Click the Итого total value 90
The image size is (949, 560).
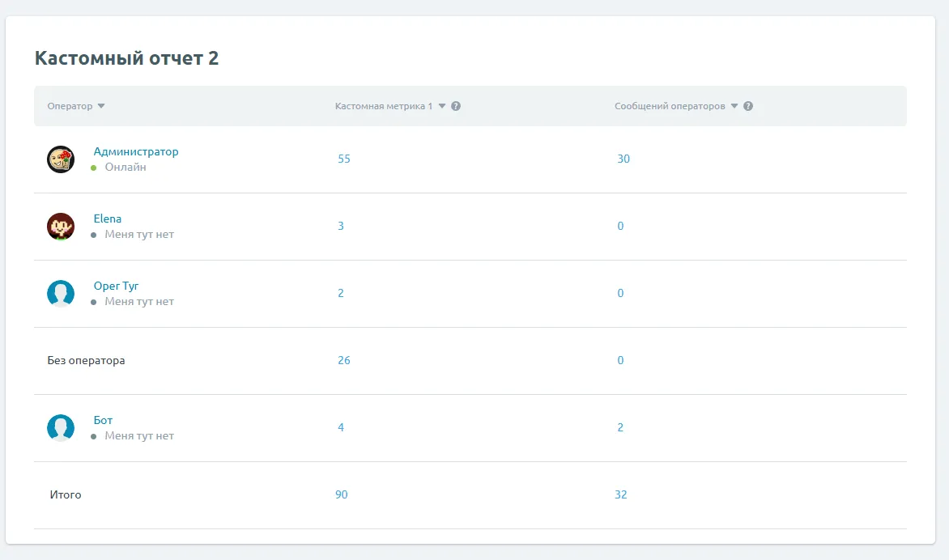coord(342,494)
